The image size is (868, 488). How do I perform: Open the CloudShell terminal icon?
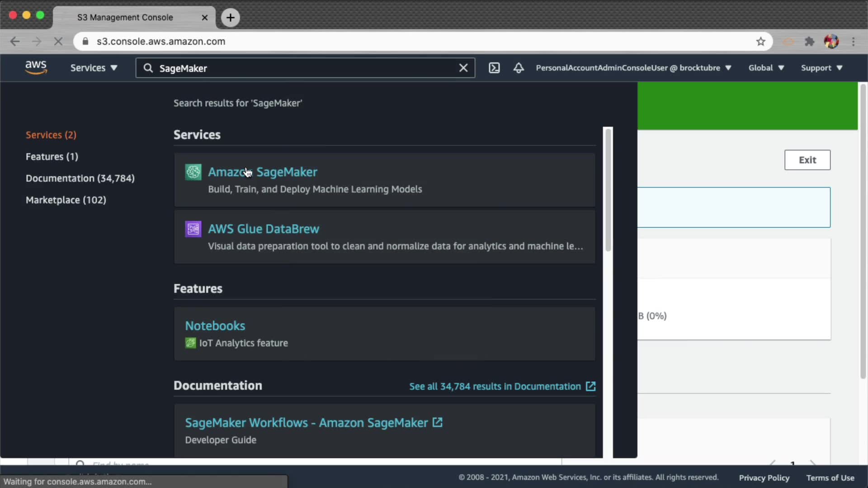(x=494, y=68)
